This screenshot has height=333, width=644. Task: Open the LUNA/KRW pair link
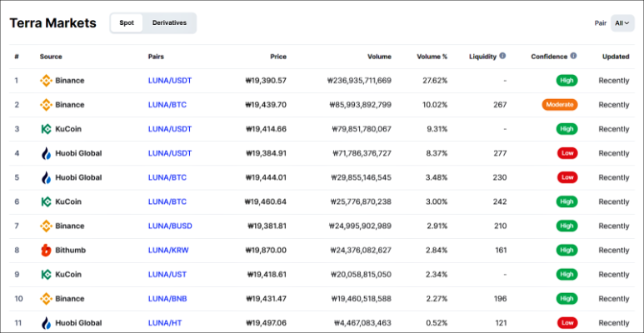(168, 250)
